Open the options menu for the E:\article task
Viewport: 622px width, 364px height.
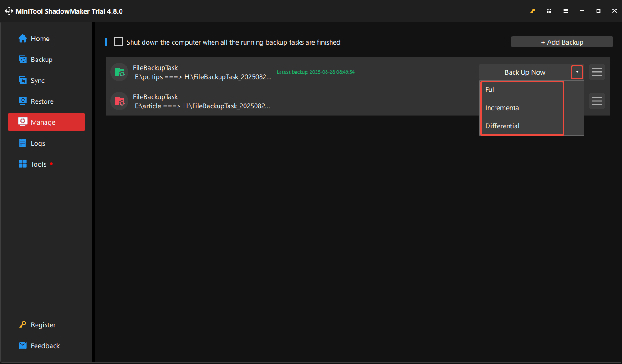coord(597,101)
